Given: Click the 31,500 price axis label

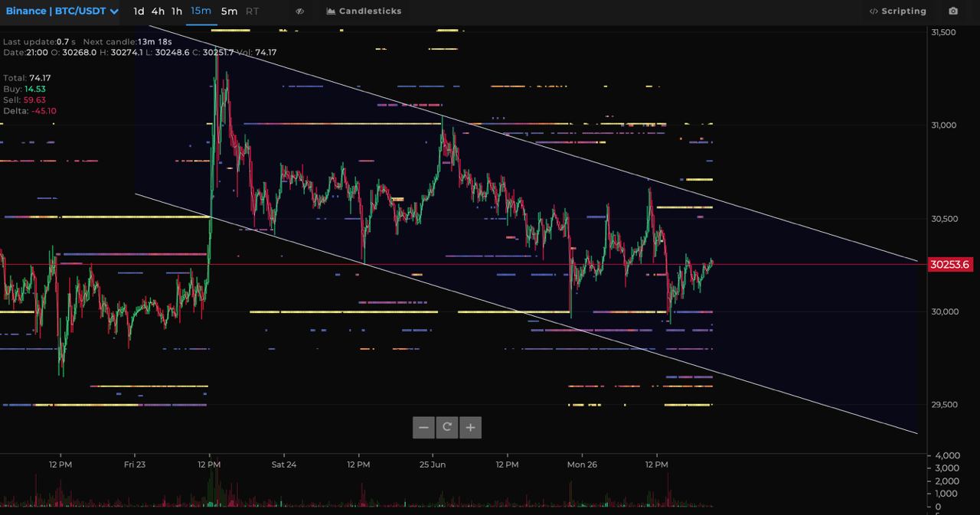Looking at the screenshot, I should pyautogui.click(x=943, y=32).
